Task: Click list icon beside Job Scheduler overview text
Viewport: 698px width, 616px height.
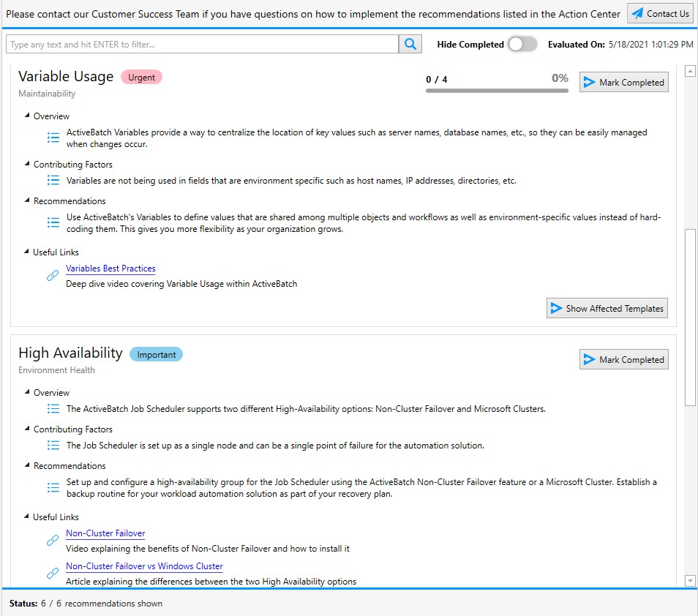Action: point(53,408)
